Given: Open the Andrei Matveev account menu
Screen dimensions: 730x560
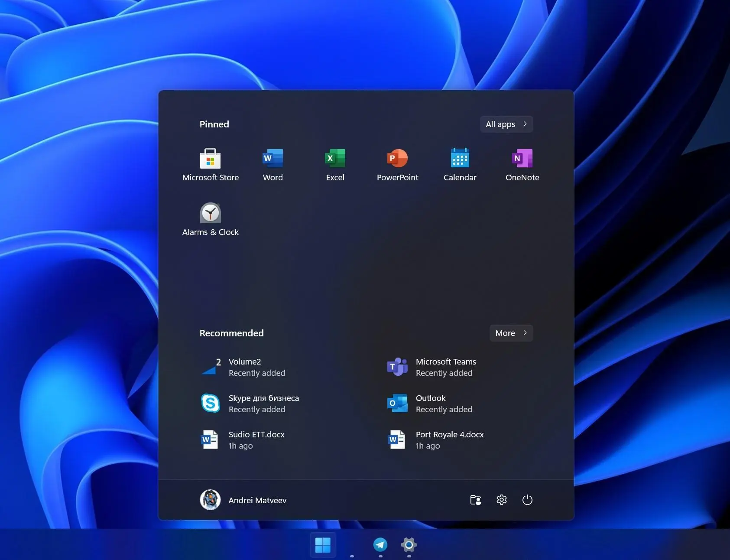Looking at the screenshot, I should click(243, 500).
